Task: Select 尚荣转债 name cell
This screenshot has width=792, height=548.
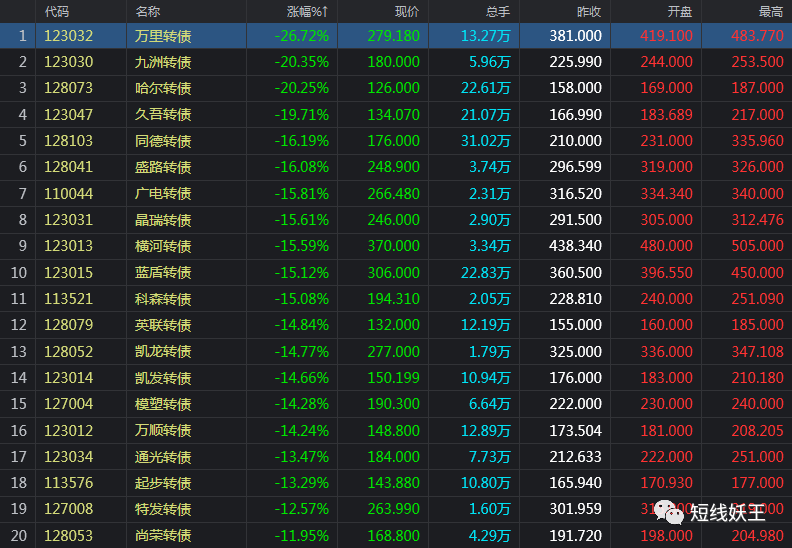Action: click(163, 535)
